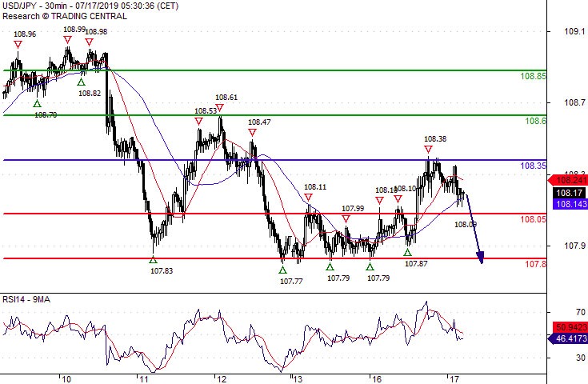This screenshot has width=588, height=384.
Task: Click the red triangle marker below 108.11
Action: click(x=308, y=198)
